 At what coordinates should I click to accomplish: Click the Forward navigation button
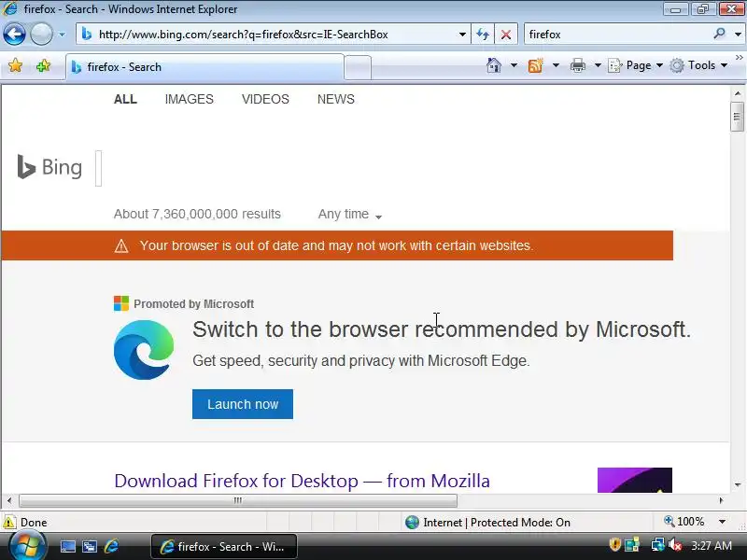[x=41, y=35]
